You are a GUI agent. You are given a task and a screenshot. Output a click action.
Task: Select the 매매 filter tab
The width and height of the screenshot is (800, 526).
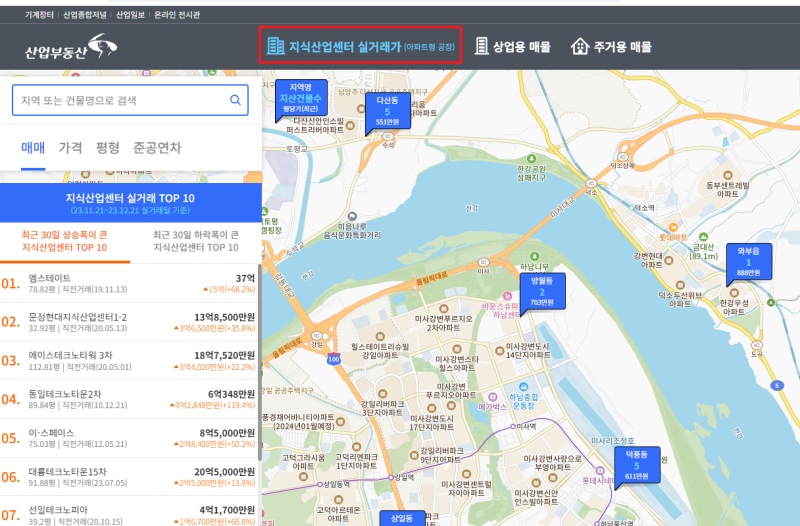pyautogui.click(x=33, y=148)
